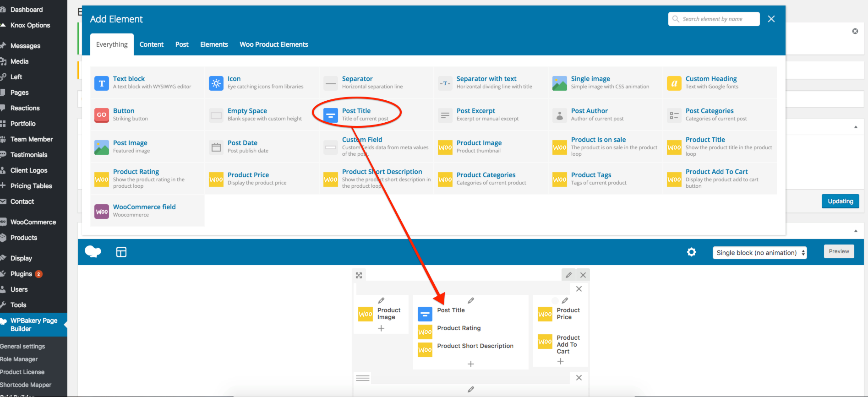Remove the first grid row with X
The image size is (868, 397).
point(579,289)
